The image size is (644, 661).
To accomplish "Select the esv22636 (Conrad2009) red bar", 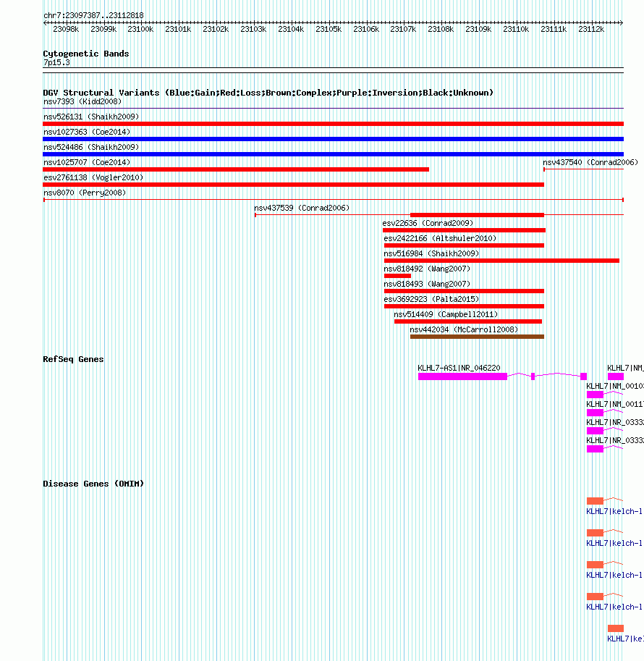I will 464,230.
